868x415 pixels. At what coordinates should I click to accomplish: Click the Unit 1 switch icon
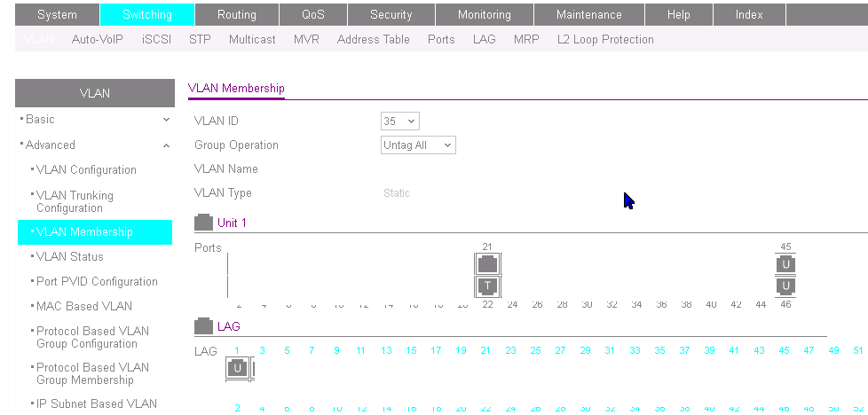[204, 223]
